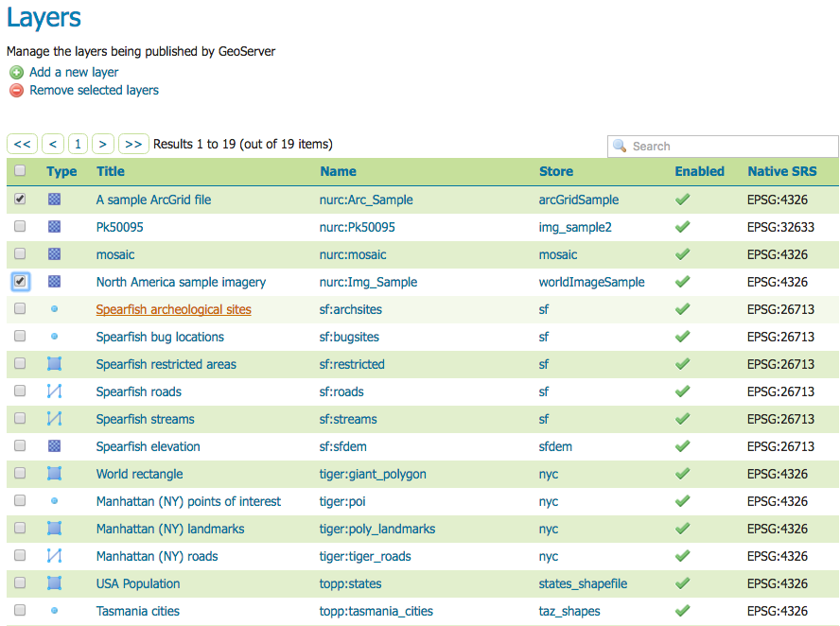Select the point icon next to Tasmania cities
Image resolution: width=840 pixels, height=626 pixels.
click(x=54, y=611)
